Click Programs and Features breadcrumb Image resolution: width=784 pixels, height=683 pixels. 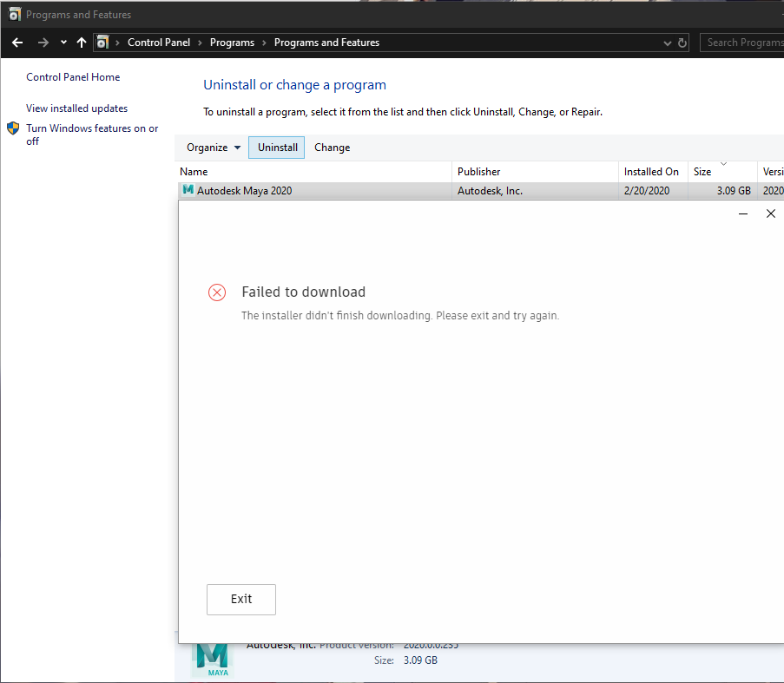(x=326, y=43)
